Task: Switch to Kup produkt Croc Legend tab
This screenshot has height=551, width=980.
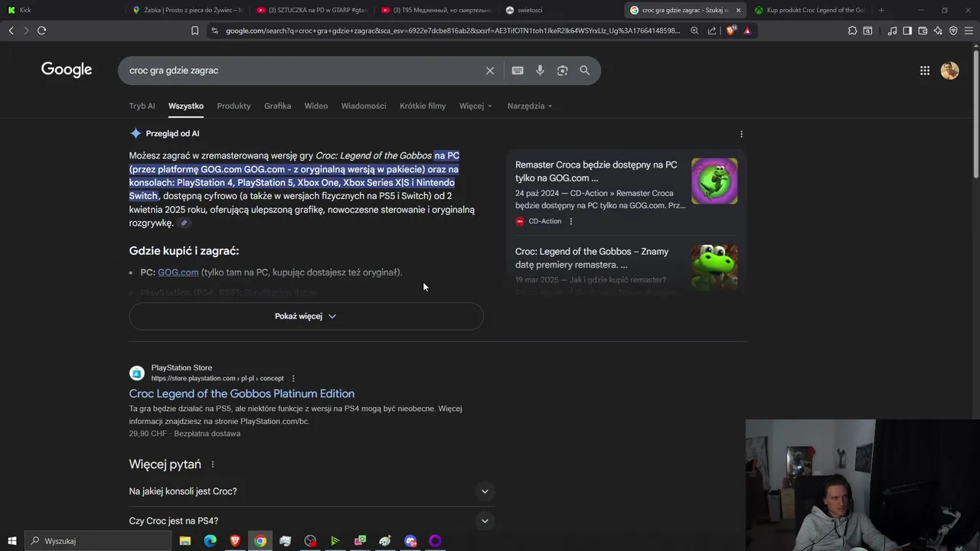Action: click(x=810, y=10)
